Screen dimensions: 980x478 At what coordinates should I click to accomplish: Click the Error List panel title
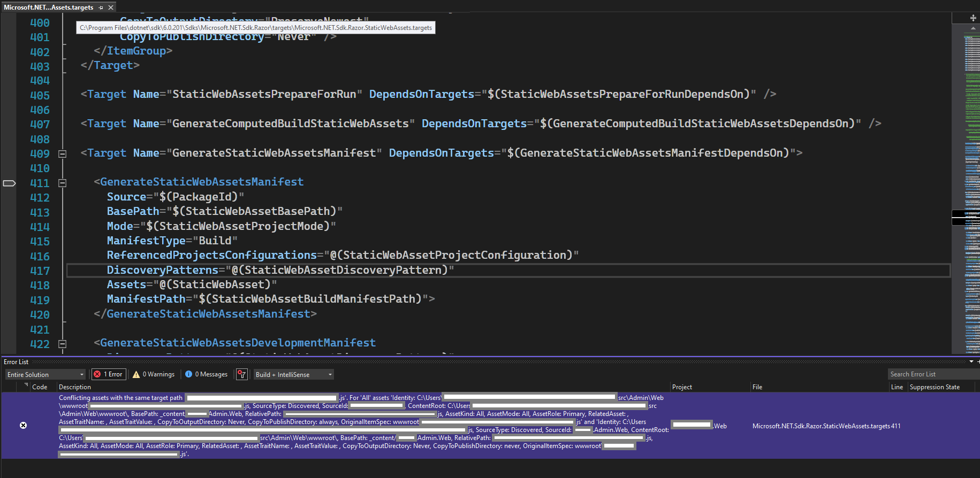pos(16,362)
